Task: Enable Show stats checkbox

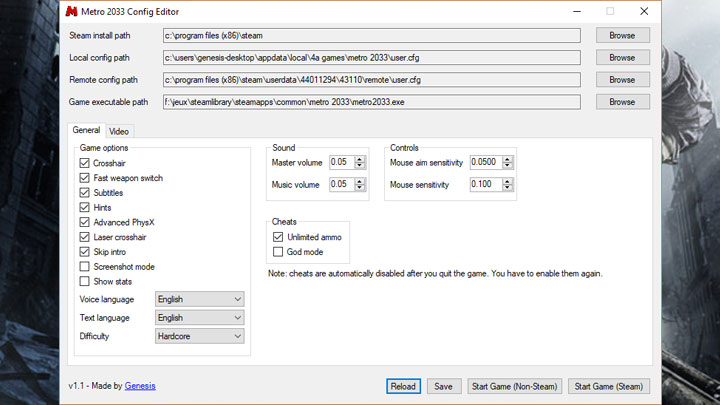Action: click(x=84, y=281)
